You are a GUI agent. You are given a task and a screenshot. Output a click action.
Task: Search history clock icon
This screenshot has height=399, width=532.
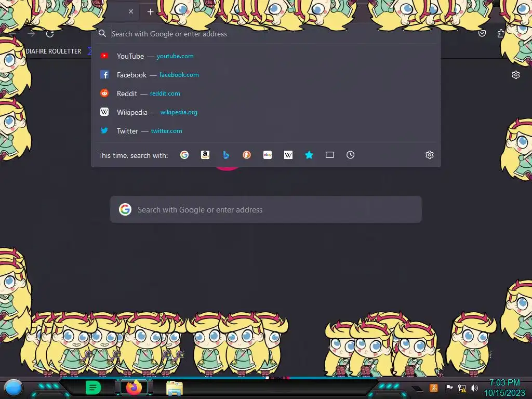(x=351, y=155)
